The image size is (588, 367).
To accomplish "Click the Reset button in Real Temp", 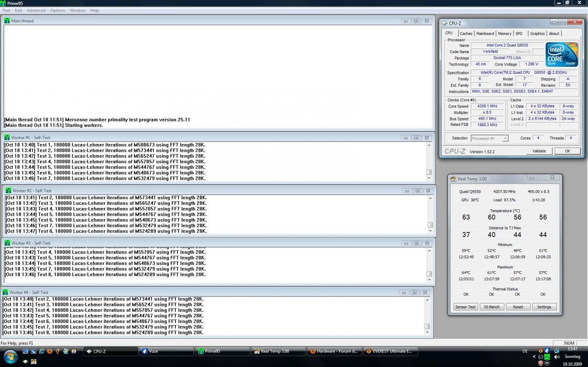I will click(x=518, y=307).
